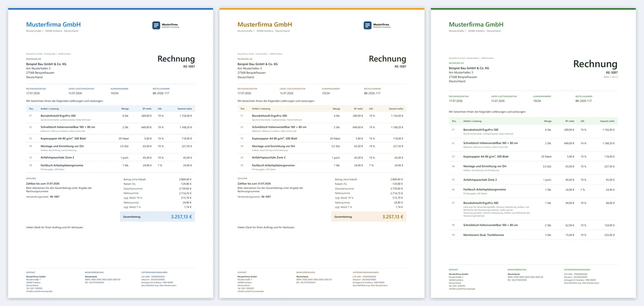644x306 pixels.
Task: Click the Musterfirma logo icon on blue invoice
Action: [x=156, y=25]
